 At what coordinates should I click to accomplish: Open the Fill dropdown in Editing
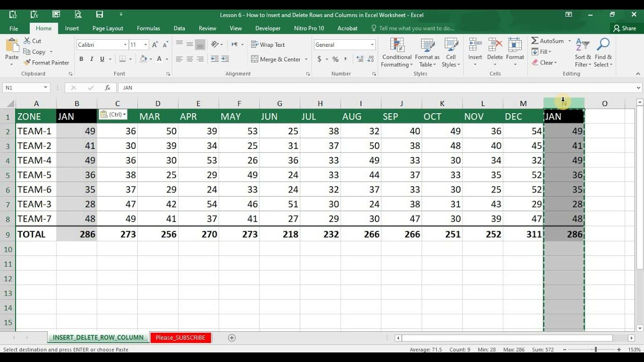click(542, 52)
